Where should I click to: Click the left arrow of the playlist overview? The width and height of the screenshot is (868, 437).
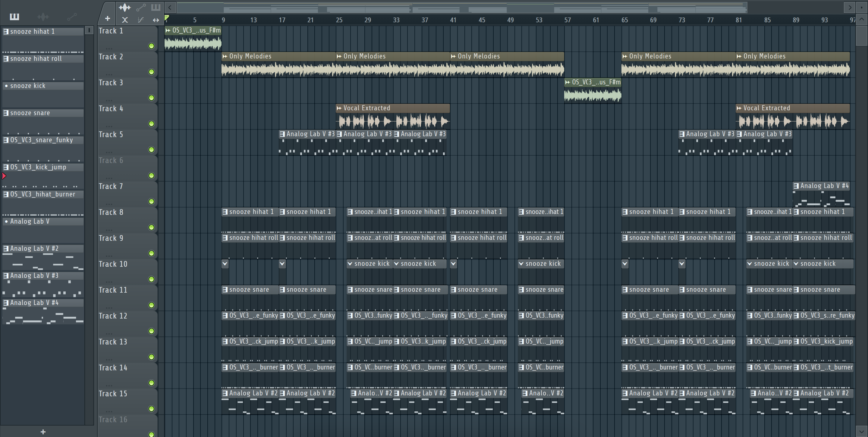[170, 7]
